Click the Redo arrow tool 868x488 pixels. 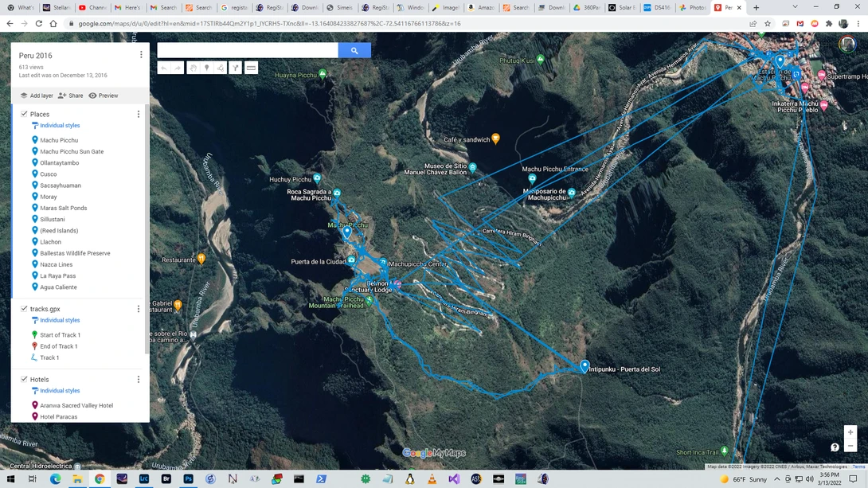[x=178, y=68]
